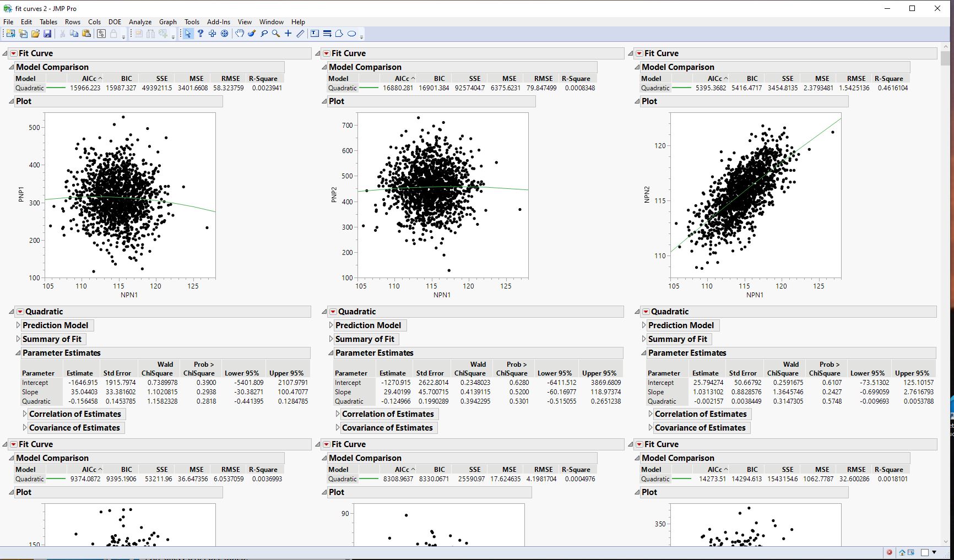Image resolution: width=954 pixels, height=560 pixels.
Task: Select the Scroller hand tool
Action: 240,34
